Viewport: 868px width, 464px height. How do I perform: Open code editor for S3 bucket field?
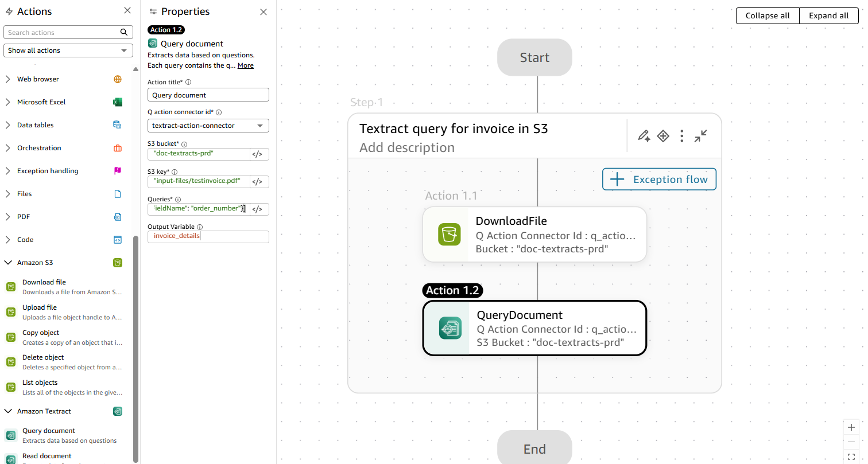[257, 154]
